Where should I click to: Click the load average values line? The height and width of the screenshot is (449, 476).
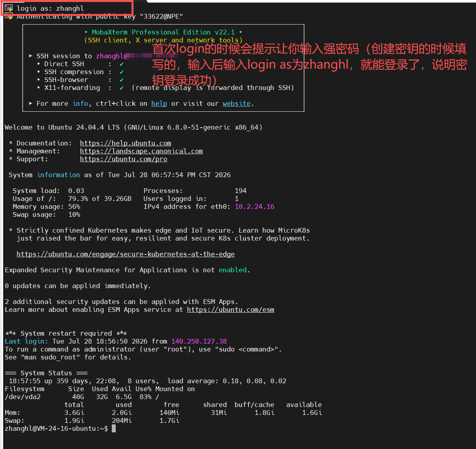[x=227, y=381]
